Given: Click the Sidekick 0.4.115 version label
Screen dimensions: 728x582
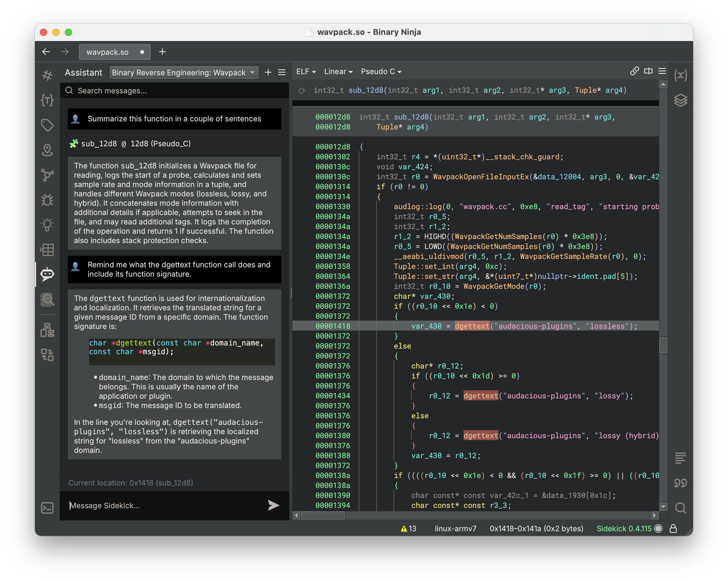Looking at the screenshot, I should point(624,529).
